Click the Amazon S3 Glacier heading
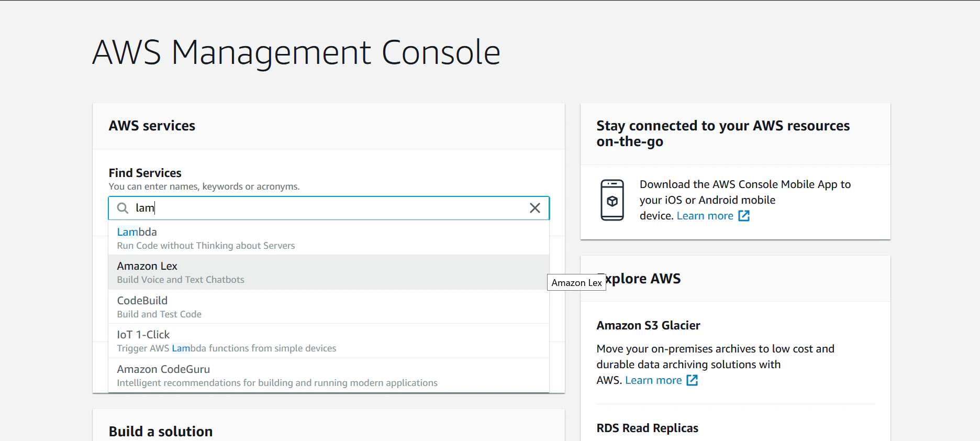980x441 pixels. tap(648, 325)
